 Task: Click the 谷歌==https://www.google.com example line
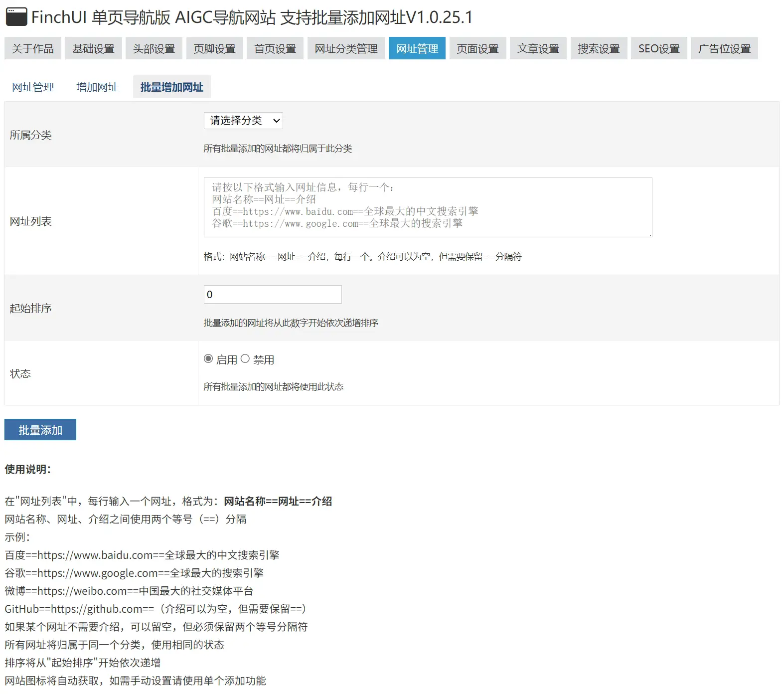(134, 573)
